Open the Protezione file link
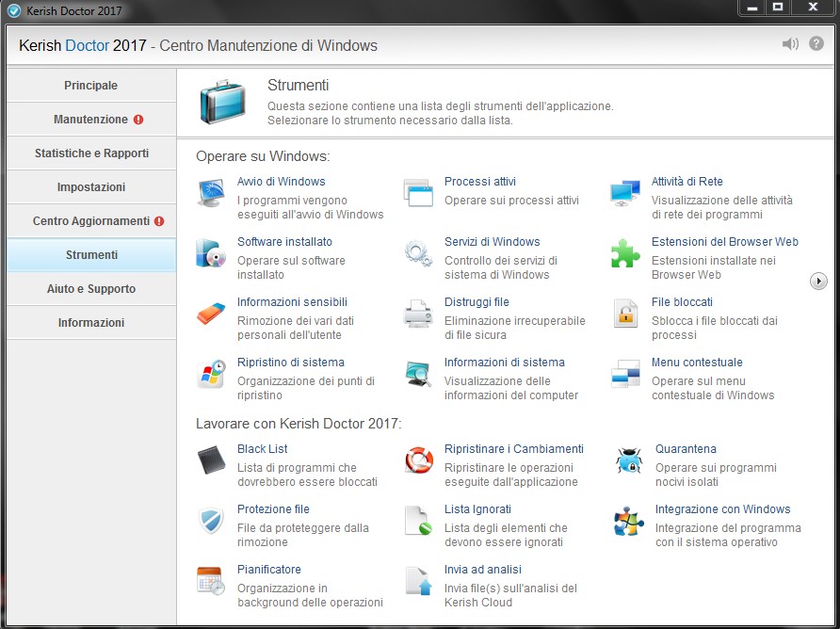This screenshot has width=840, height=629. point(273,509)
